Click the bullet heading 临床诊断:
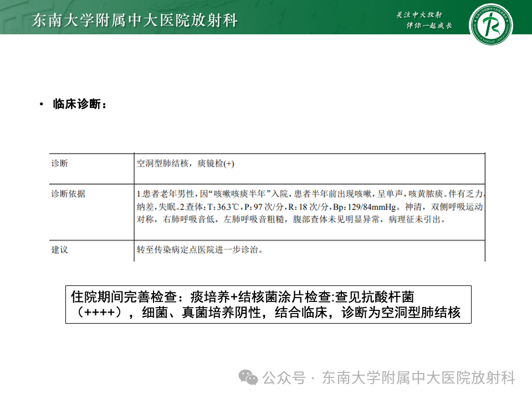 pos(80,104)
